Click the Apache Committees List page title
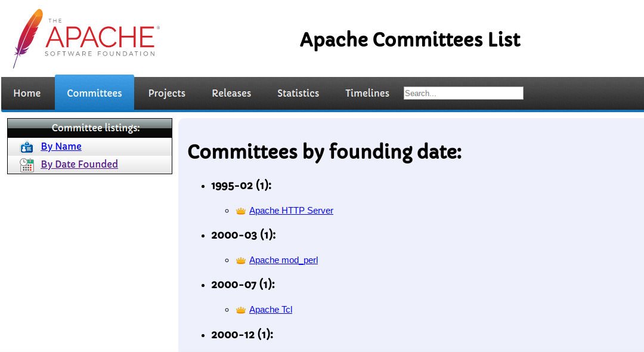 [x=410, y=40]
